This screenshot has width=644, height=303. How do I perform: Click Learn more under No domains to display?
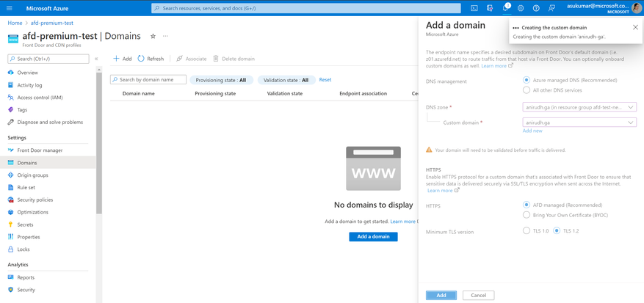click(x=402, y=222)
